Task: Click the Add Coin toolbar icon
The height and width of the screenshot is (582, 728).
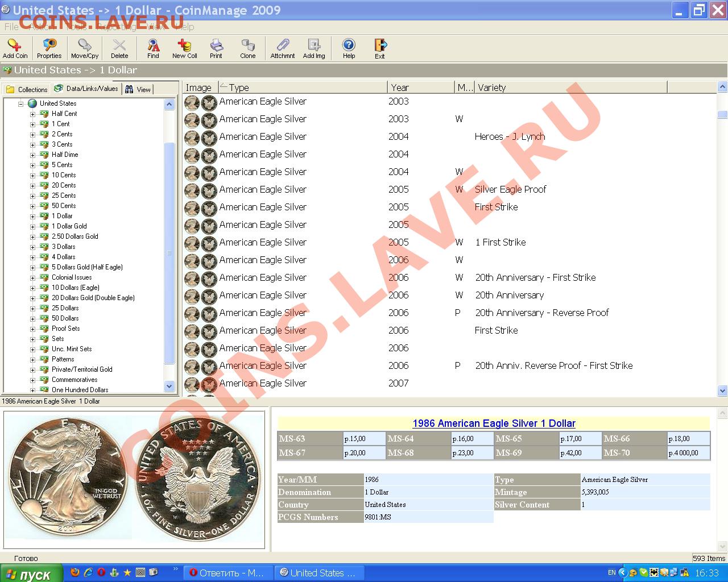Action: [15, 48]
